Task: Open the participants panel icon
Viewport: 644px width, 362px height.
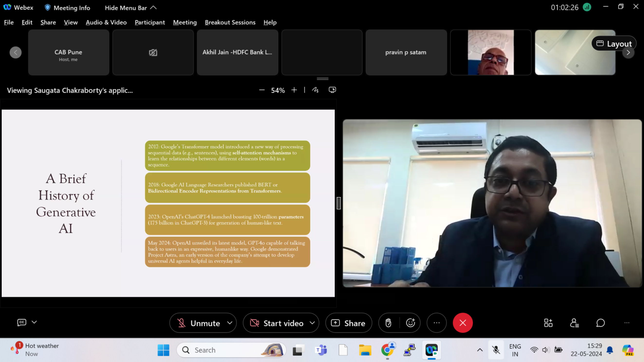Action: tap(574, 323)
